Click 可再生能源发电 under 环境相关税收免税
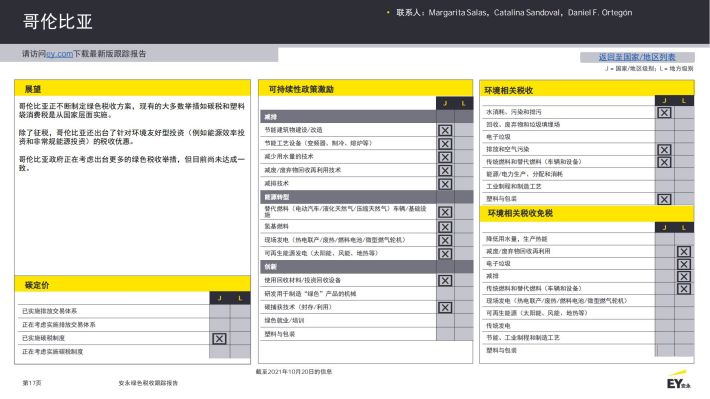Screen dimensions: 710x399 point(537,313)
